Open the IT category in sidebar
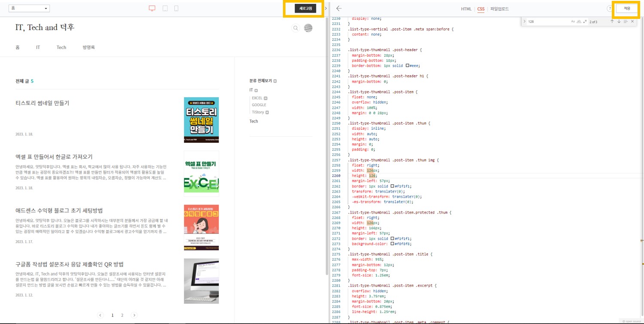The image size is (644, 324). (x=251, y=90)
